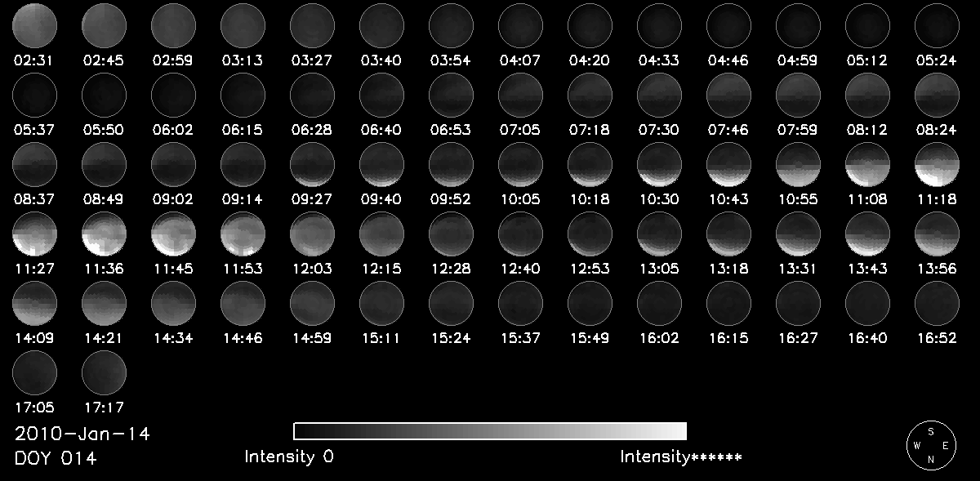Click the 12:03 timestamp label
The height and width of the screenshot is (481, 980).
click(x=312, y=269)
